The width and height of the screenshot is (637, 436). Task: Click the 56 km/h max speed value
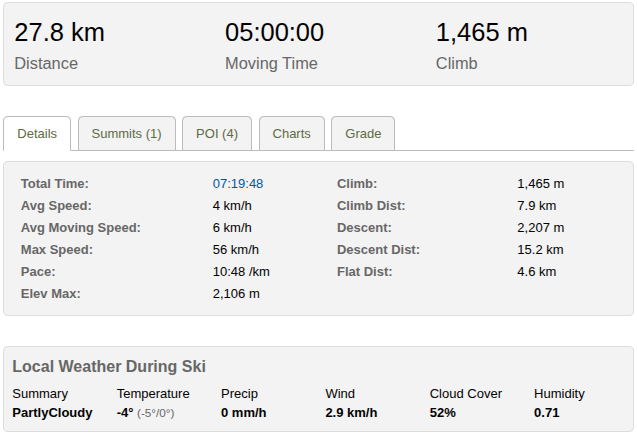[236, 250]
